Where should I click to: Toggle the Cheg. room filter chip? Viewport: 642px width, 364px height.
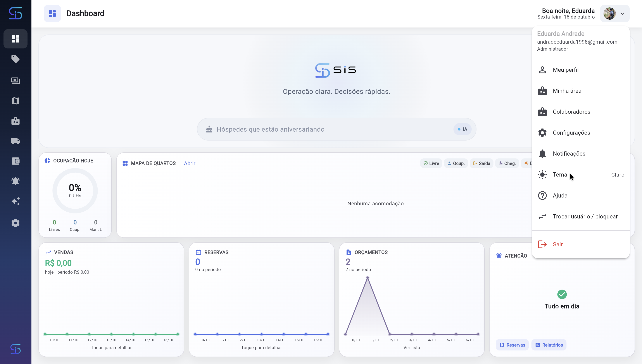point(507,163)
